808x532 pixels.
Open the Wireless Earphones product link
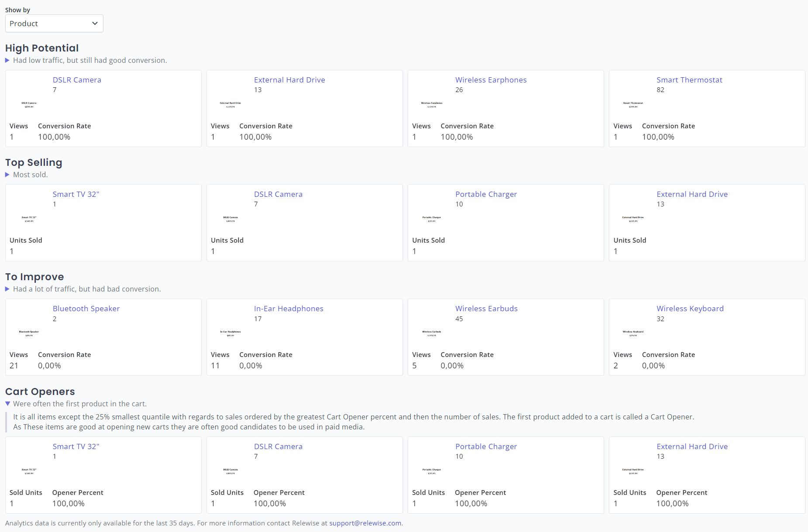click(x=491, y=80)
